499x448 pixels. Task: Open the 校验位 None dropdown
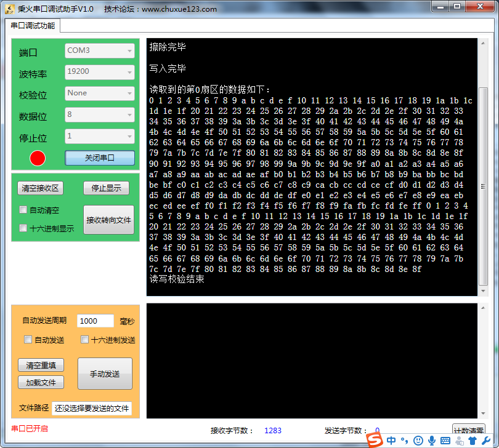[100, 93]
